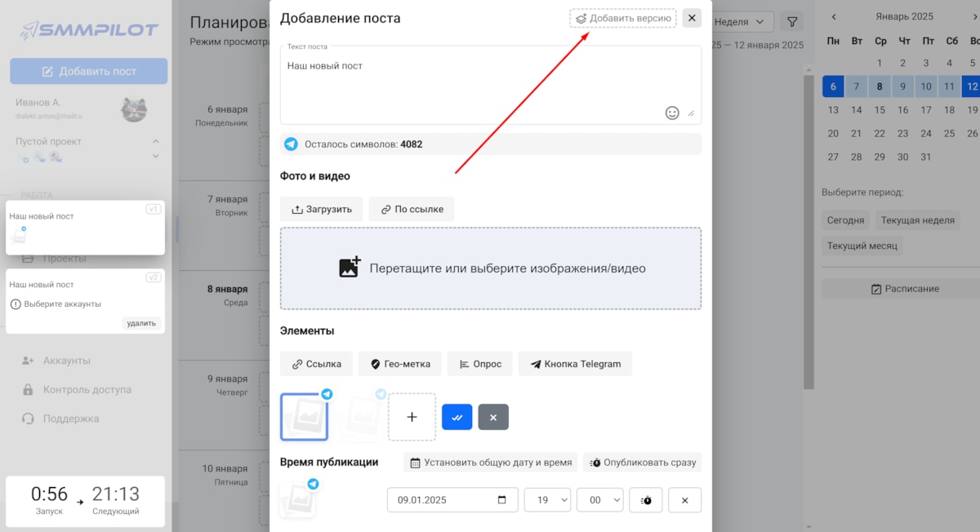980x532 pixels.
Task: Click the 'По ссылке' button
Action: (412, 209)
